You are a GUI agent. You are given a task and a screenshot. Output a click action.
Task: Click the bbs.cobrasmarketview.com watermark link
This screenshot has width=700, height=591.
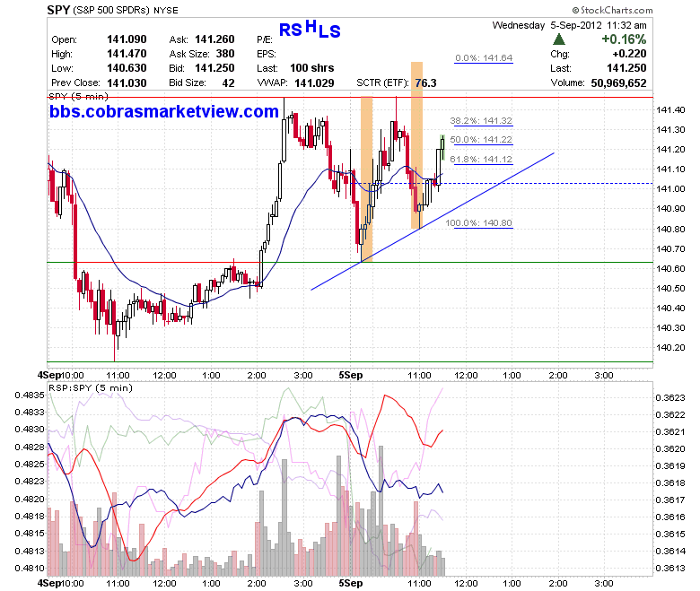pyautogui.click(x=164, y=111)
